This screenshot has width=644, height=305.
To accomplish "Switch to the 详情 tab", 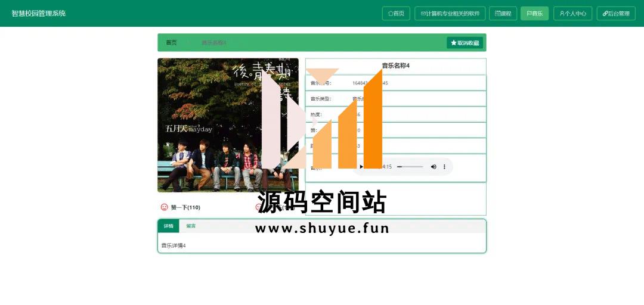I will [168, 226].
